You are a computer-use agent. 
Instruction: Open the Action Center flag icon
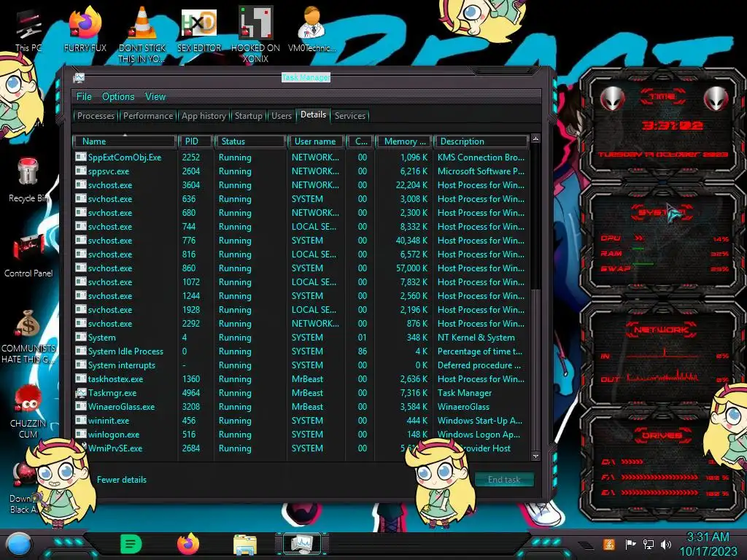pos(630,544)
